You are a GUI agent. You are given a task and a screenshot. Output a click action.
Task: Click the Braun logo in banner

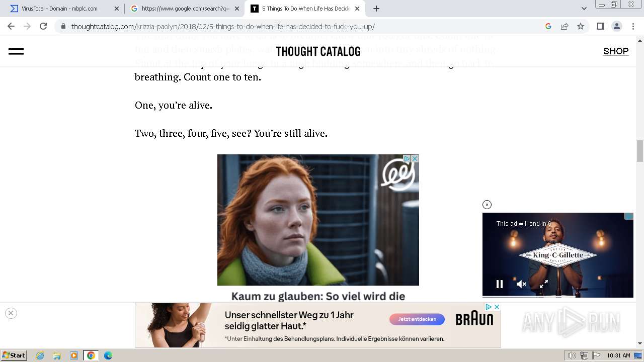pos(474,319)
